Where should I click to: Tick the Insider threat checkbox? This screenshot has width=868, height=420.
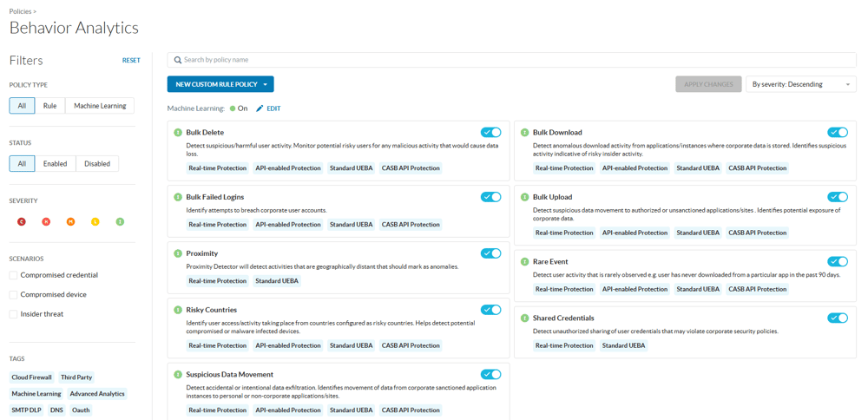(14, 314)
